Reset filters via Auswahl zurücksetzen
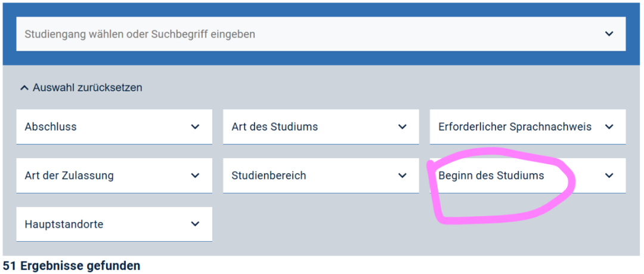 87,88
